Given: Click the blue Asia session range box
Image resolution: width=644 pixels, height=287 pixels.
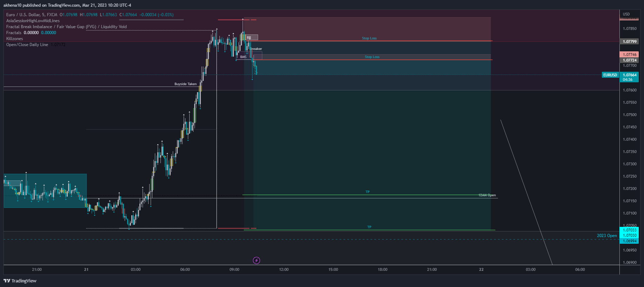Looking at the screenshot, I should tap(45, 191).
